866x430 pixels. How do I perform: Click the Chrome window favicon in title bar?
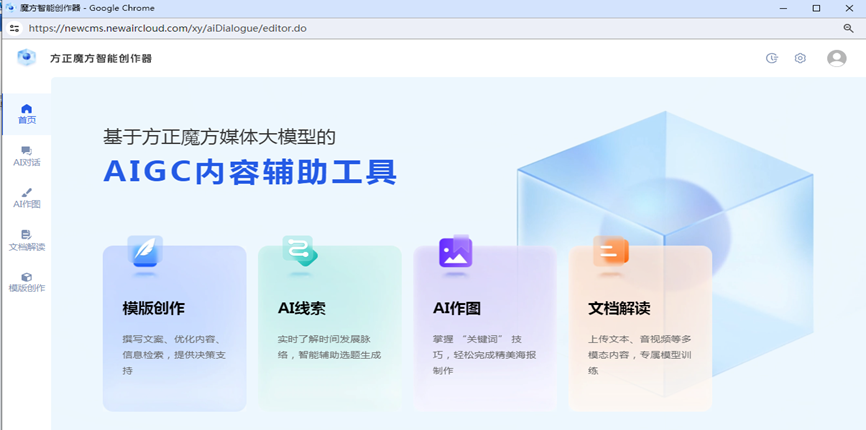tap(9, 8)
